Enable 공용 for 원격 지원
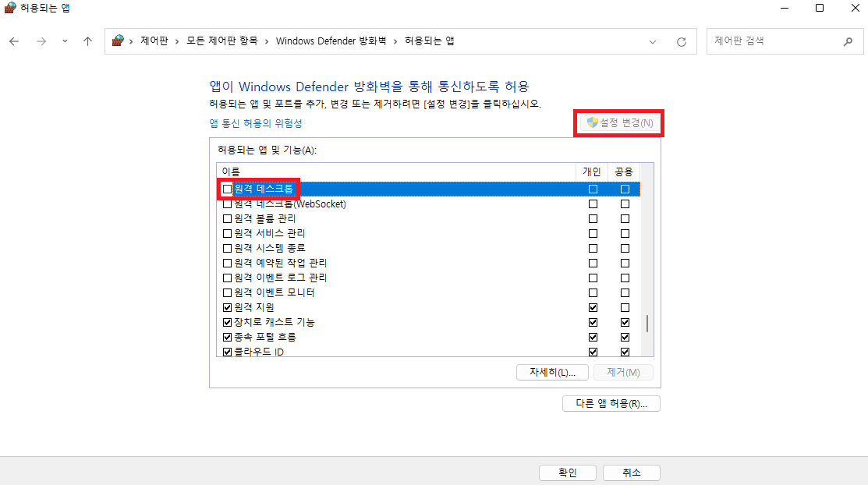Screen dimensions: 868x485 click(x=625, y=308)
